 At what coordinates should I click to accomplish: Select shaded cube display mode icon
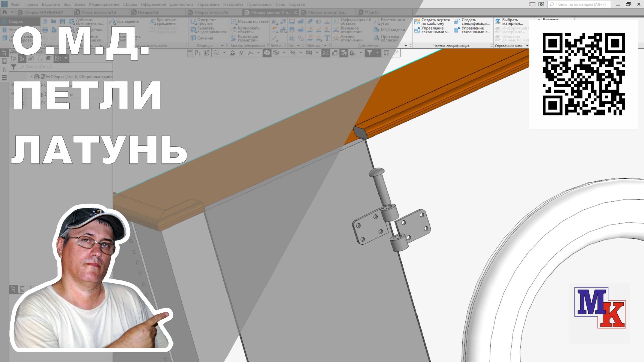267,53
